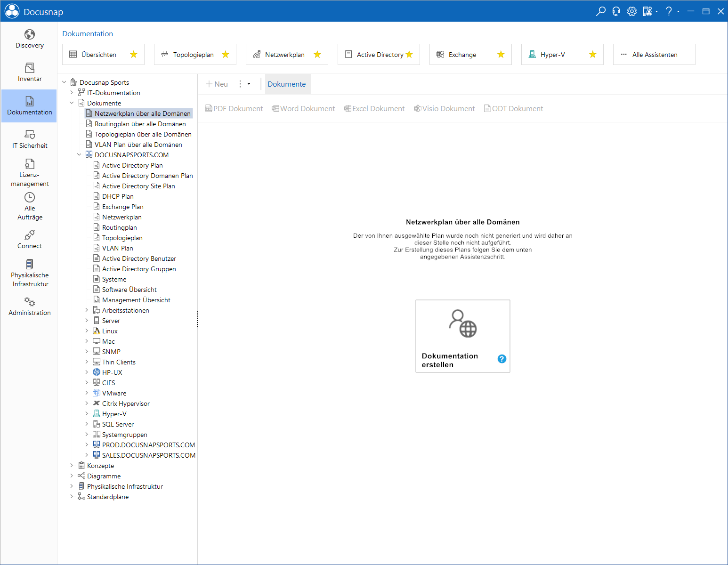Select PDF Dokument export option
Screen dimensions: 728x565
click(234, 109)
